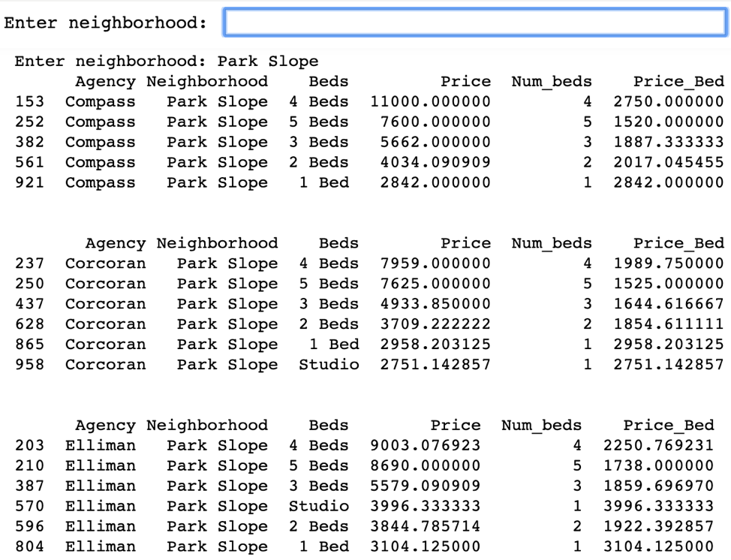The image size is (731, 560).
Task: Click the Corcoran Studio beds cell
Action: (329, 365)
